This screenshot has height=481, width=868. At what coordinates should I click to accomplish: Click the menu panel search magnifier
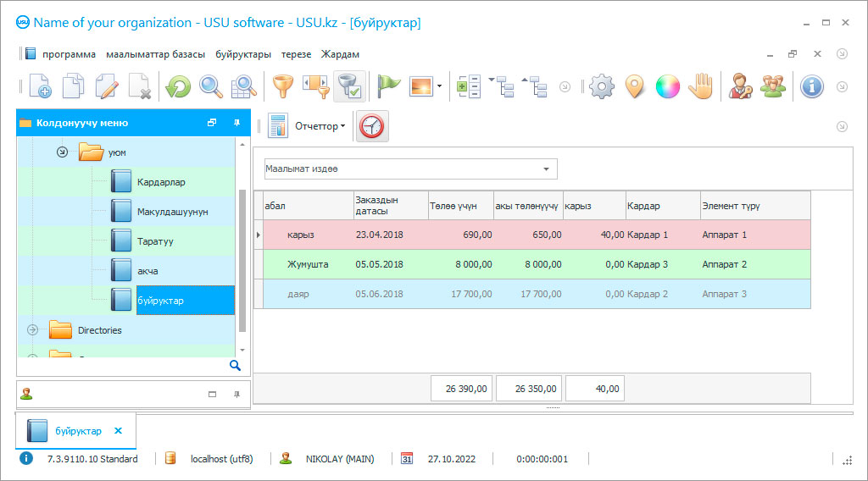(x=236, y=366)
